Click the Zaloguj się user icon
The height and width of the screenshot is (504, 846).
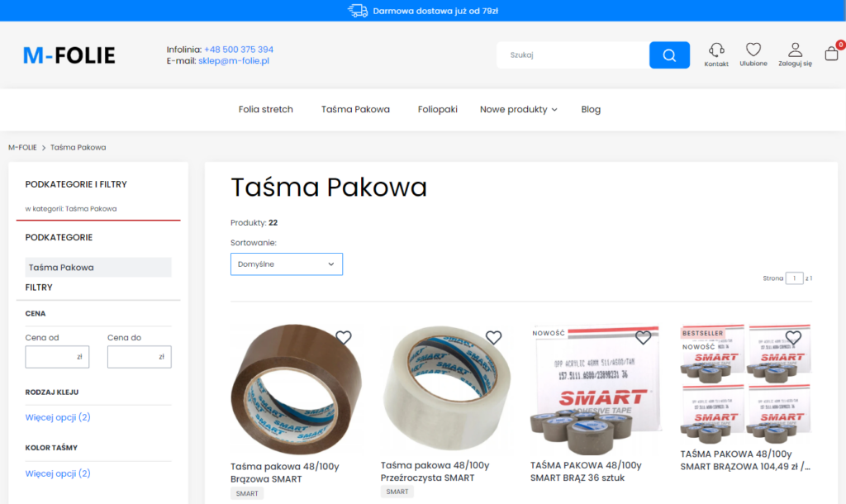[795, 50]
